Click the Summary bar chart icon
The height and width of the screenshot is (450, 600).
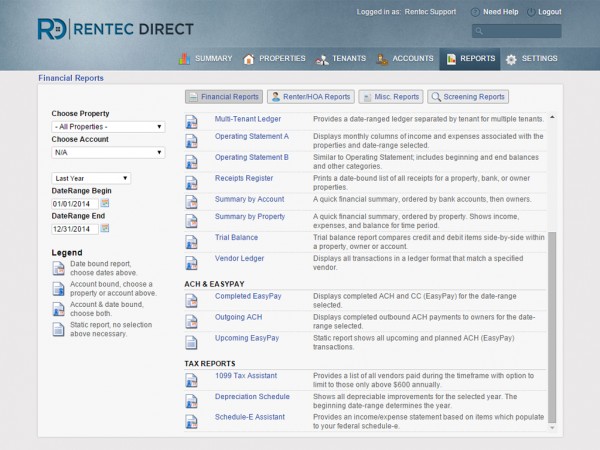click(184, 59)
